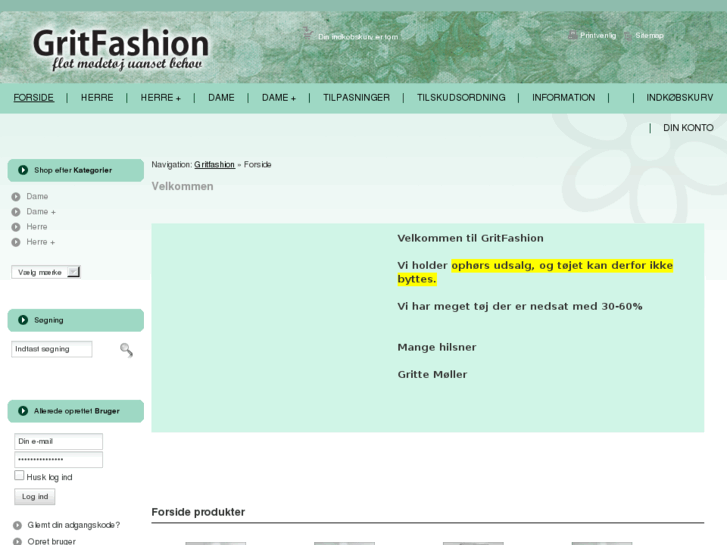Click arrow icon beside Søgning heading

(23, 320)
